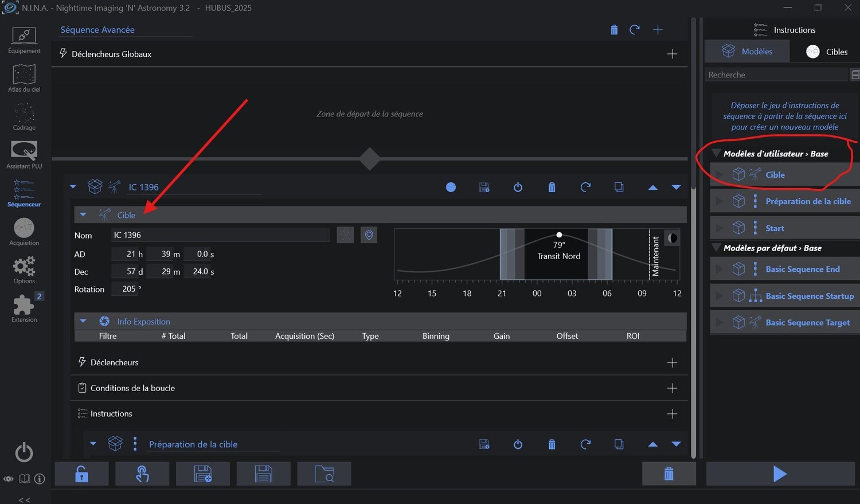Edit the Nom field containing IC 1396
860x504 pixels.
pyautogui.click(x=220, y=235)
